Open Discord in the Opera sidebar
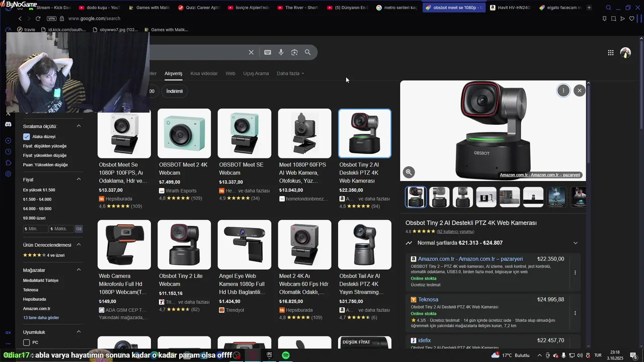644x362 pixels. point(8,124)
